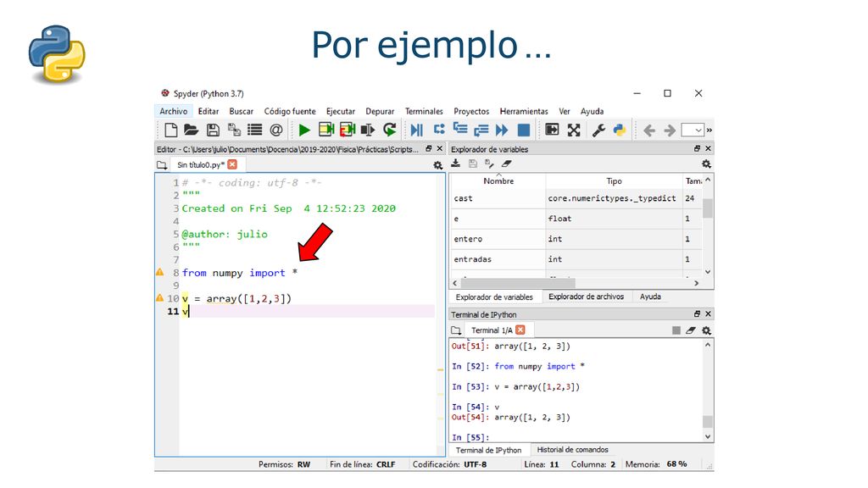Select the 'cast' variable row
Image resolution: width=868 pixels, height=488 pixels.
pyautogui.click(x=576, y=198)
